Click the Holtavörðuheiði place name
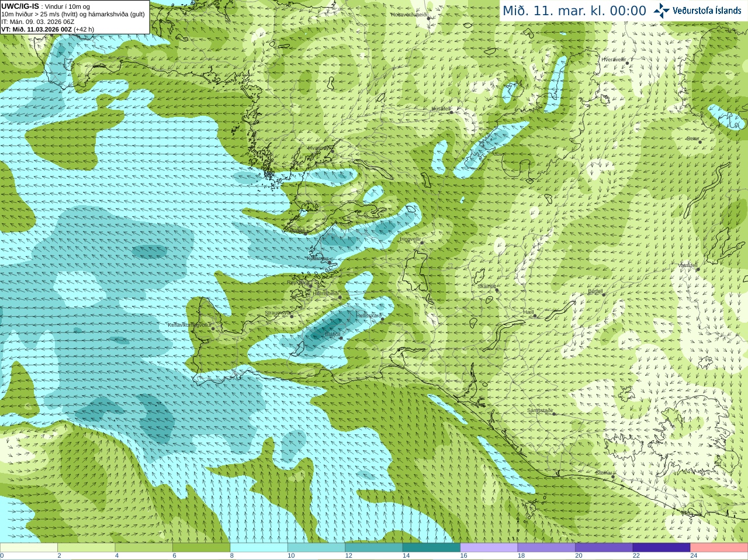The image size is (748, 560). (x=409, y=14)
